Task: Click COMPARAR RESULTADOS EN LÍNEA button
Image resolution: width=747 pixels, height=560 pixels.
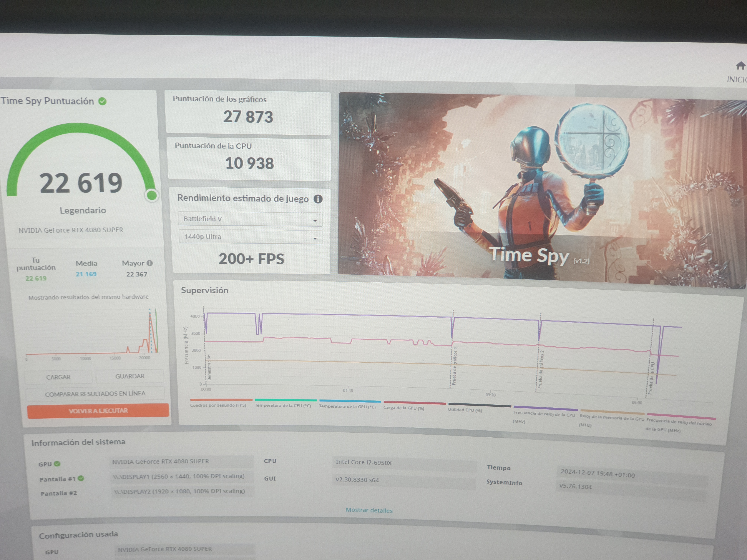Action: click(x=95, y=394)
